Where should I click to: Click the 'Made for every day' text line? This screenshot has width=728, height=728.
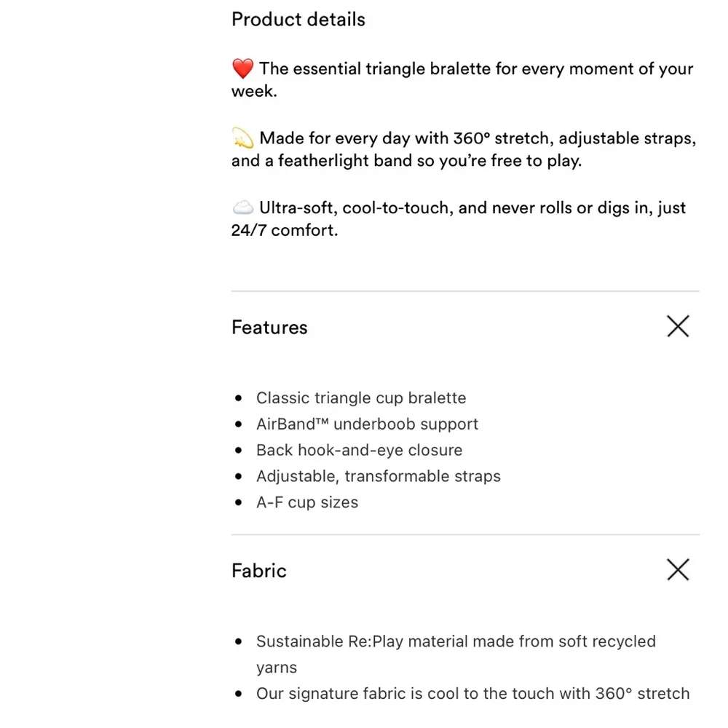[478, 138]
